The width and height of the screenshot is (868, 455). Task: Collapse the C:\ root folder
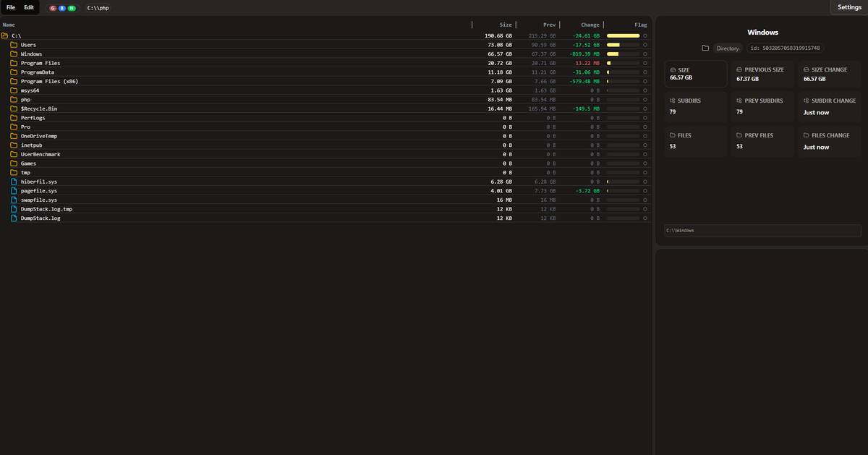point(5,35)
